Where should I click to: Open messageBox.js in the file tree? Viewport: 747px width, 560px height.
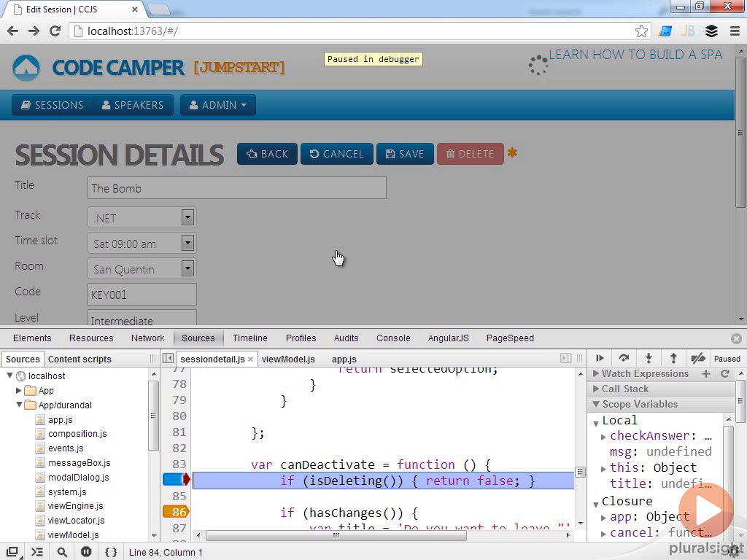click(79, 463)
